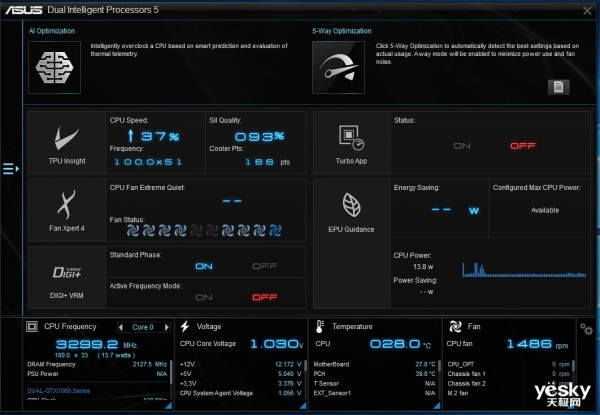
Task: Close the Dual Intelligent Processors window
Action: [587, 11]
